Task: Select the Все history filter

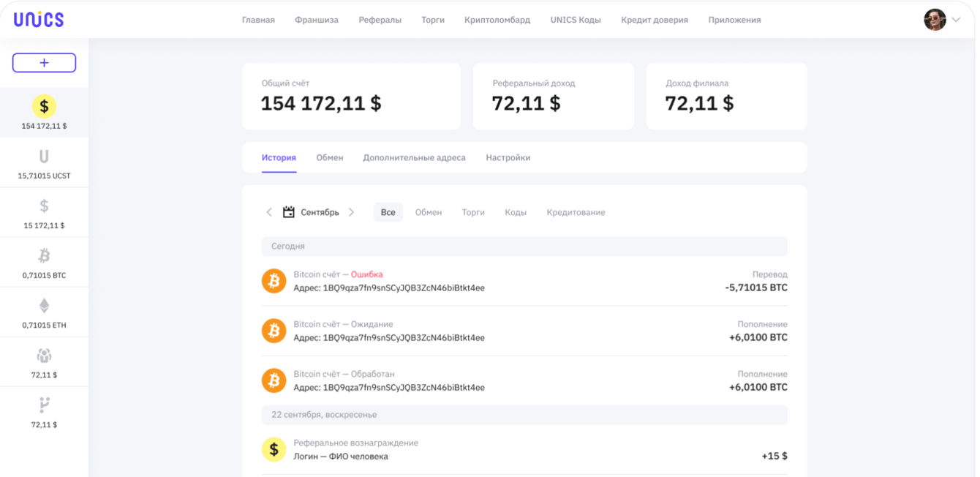Action: pyautogui.click(x=388, y=212)
